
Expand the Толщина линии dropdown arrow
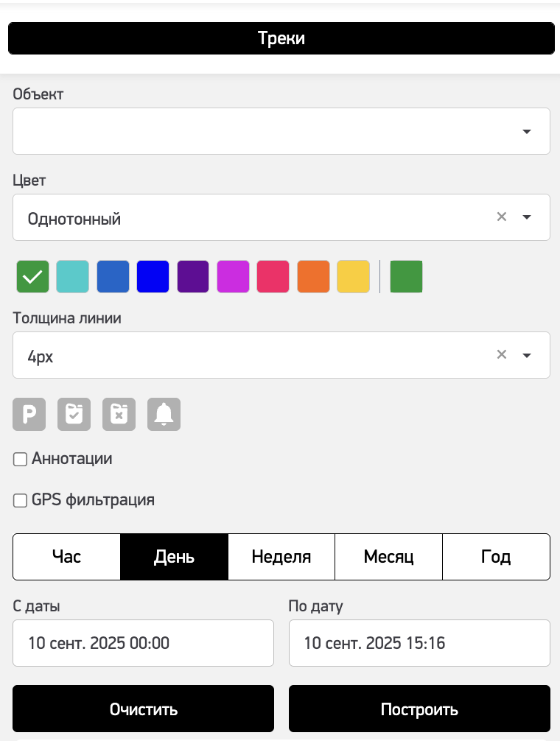pos(527,355)
